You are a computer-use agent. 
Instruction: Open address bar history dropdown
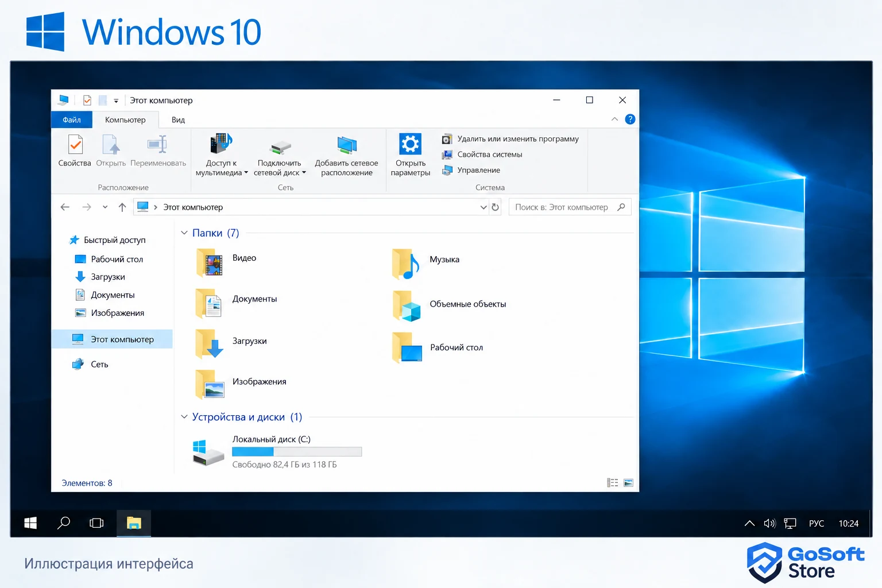[x=483, y=207]
